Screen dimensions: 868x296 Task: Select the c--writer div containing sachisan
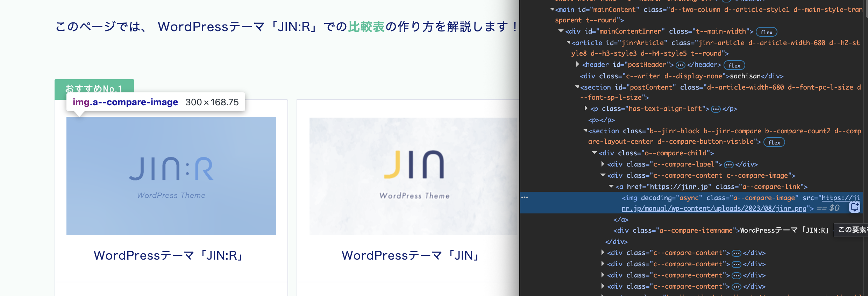pos(681,76)
